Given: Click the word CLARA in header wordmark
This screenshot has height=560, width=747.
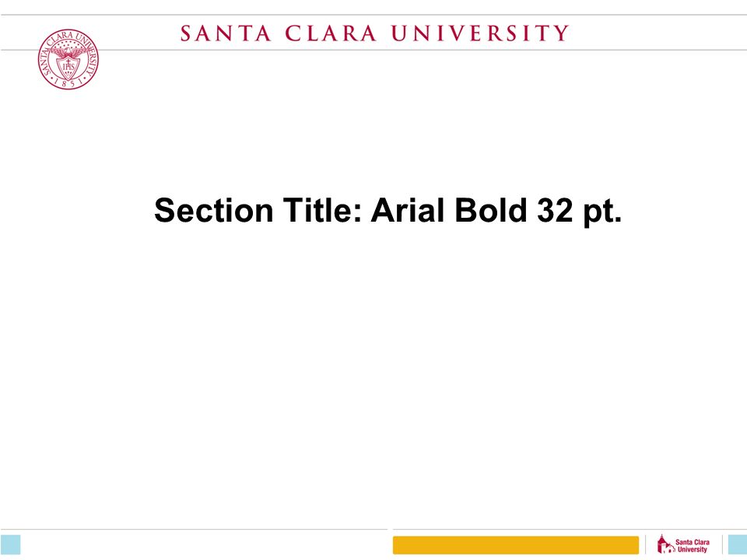Looking at the screenshot, I should click(331, 33).
